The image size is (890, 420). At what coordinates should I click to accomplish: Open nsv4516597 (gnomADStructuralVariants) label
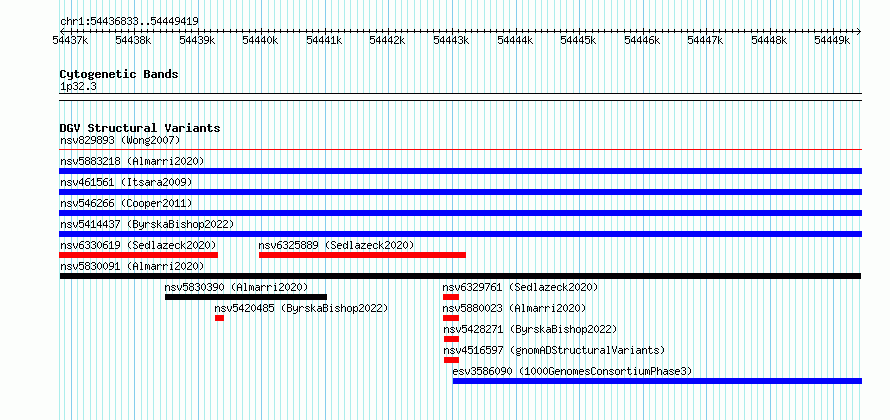coord(553,350)
